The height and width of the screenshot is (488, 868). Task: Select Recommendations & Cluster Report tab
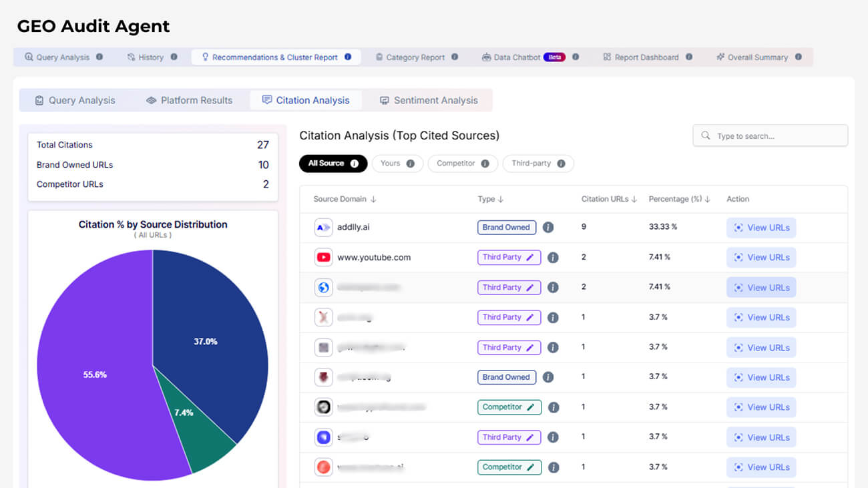[275, 57]
